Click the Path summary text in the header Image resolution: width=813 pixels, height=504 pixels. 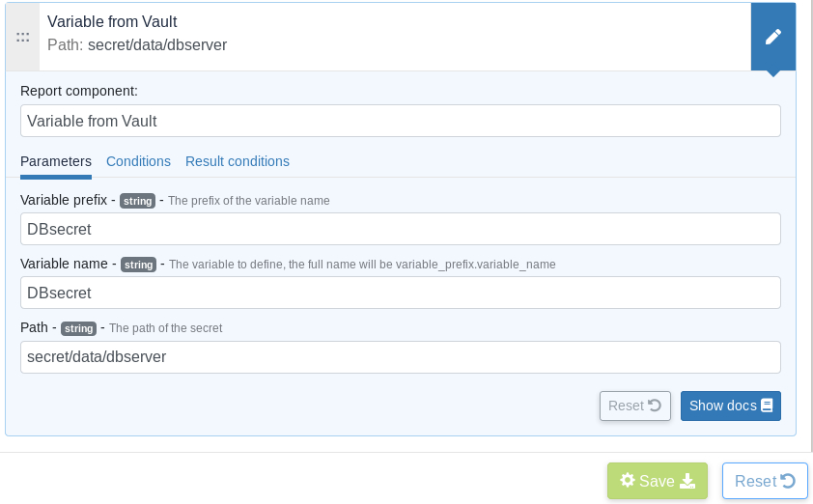click(137, 44)
